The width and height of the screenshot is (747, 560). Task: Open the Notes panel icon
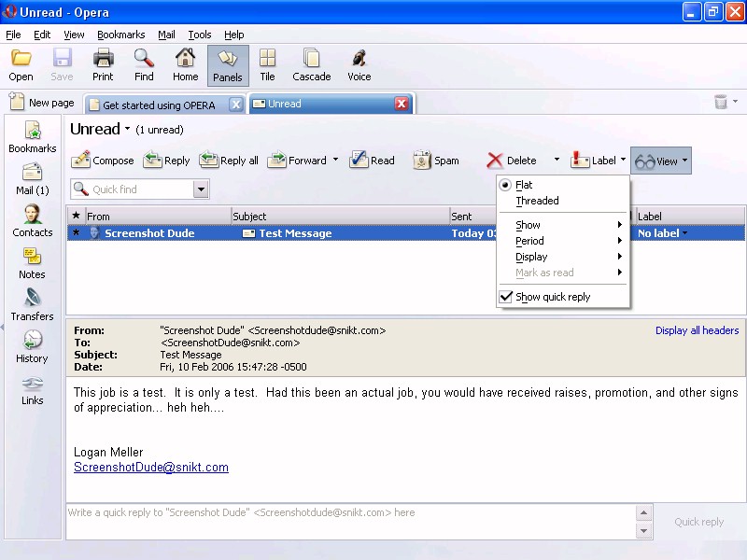32,256
